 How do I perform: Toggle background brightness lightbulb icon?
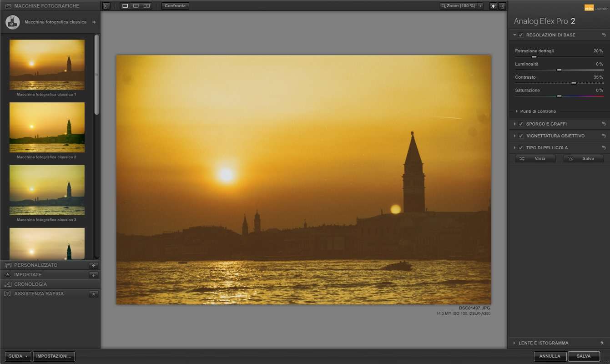pos(493,6)
